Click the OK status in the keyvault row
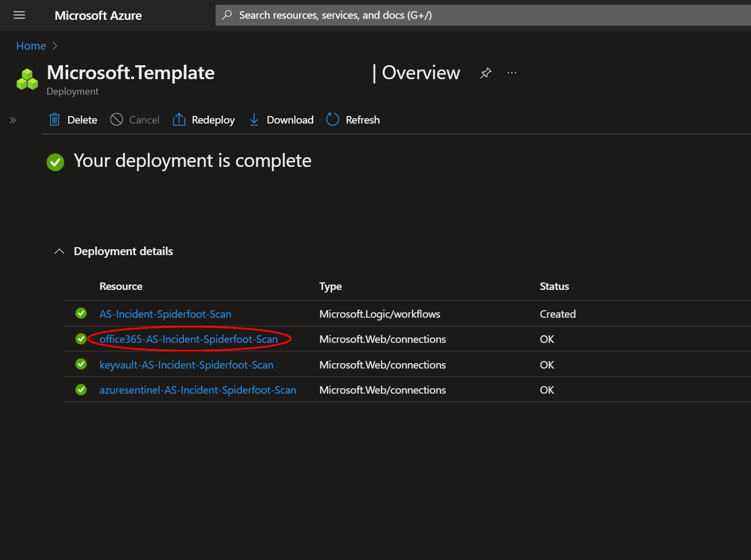Screen dimensions: 751x560 coord(547,365)
